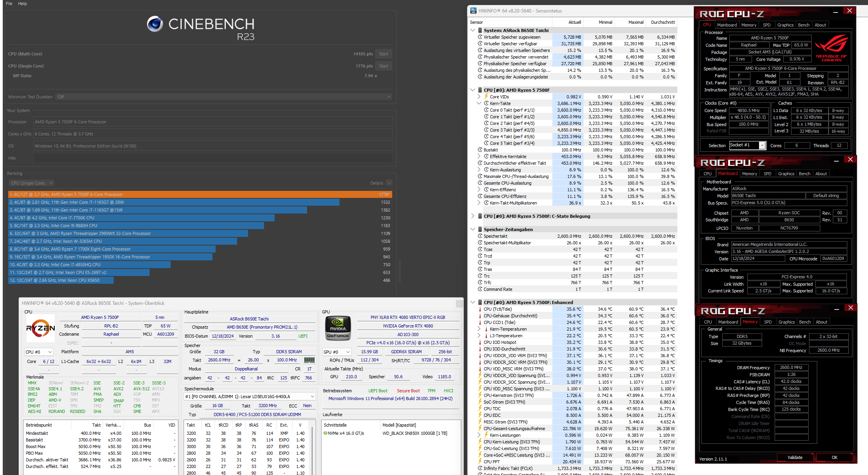The image size is (868, 475).
Task: Click lightning icon beside CPU PPT
Action: (x=480, y=461)
